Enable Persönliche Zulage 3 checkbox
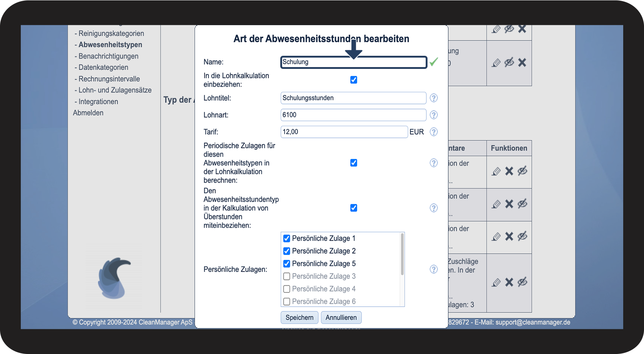This screenshot has width=644, height=354. click(x=287, y=276)
